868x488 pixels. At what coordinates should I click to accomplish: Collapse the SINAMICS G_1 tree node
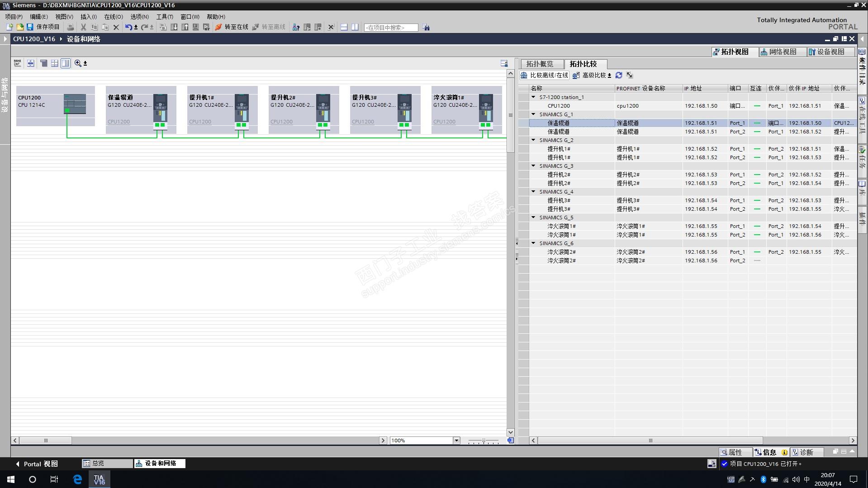pyautogui.click(x=533, y=114)
